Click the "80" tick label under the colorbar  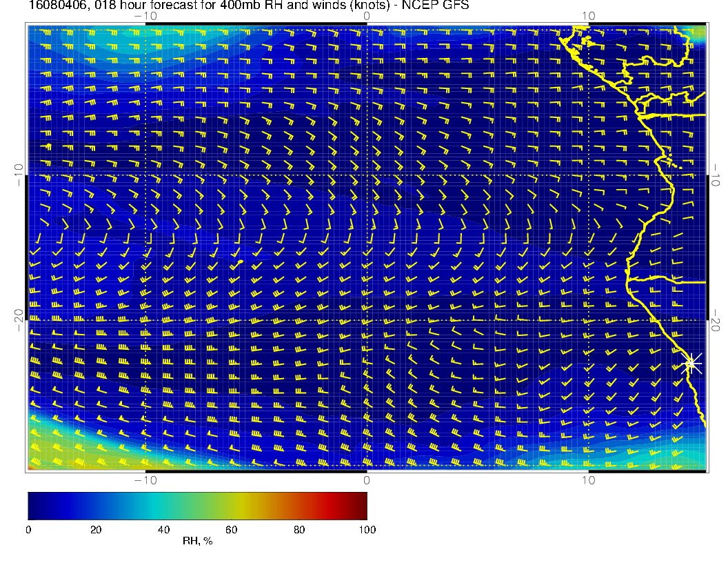(299, 530)
